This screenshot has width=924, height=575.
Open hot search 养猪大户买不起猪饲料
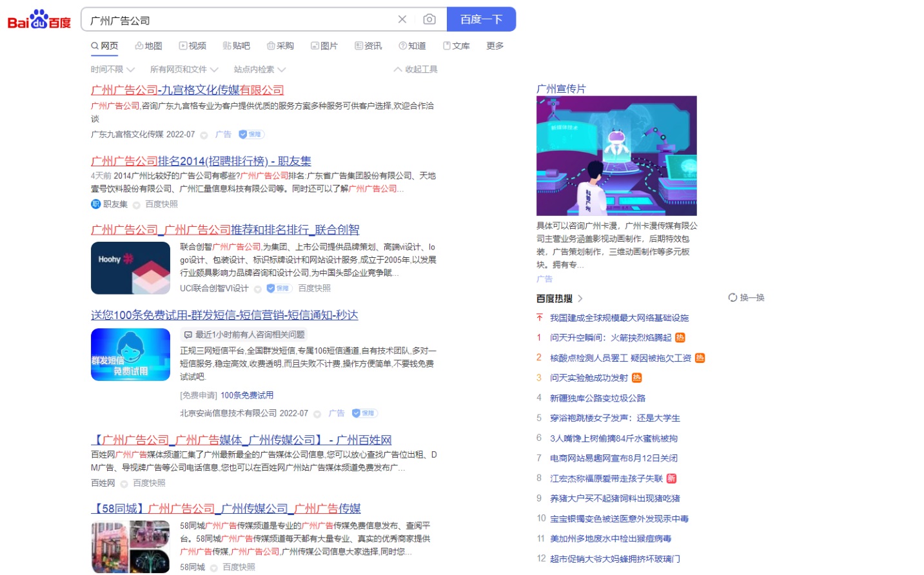pyautogui.click(x=615, y=499)
